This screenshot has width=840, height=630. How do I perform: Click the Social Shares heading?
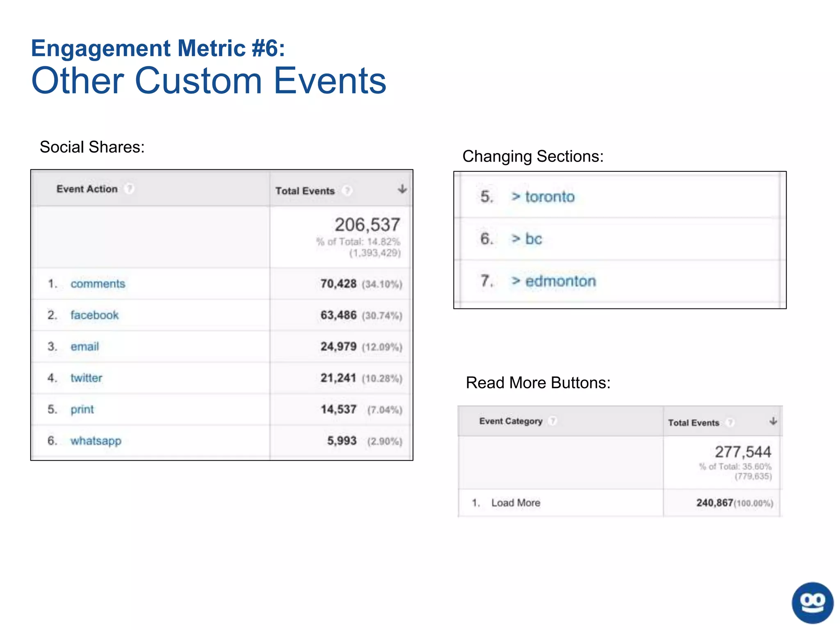92,147
